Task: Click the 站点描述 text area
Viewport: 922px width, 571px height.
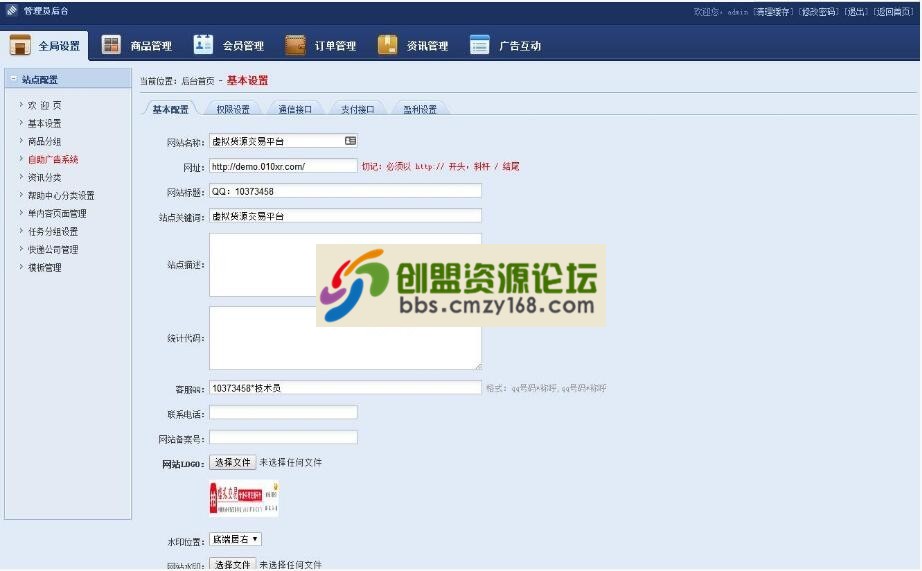Action: point(345,265)
